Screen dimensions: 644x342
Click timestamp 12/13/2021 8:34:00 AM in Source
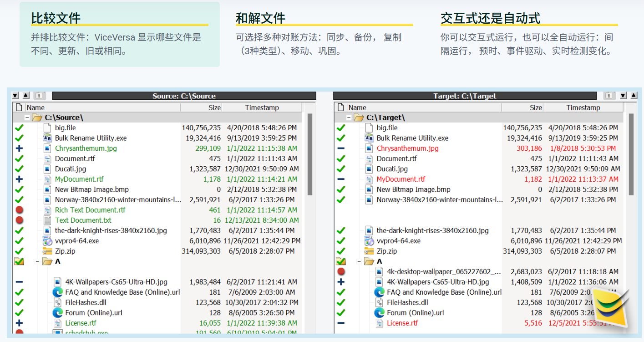point(262,220)
